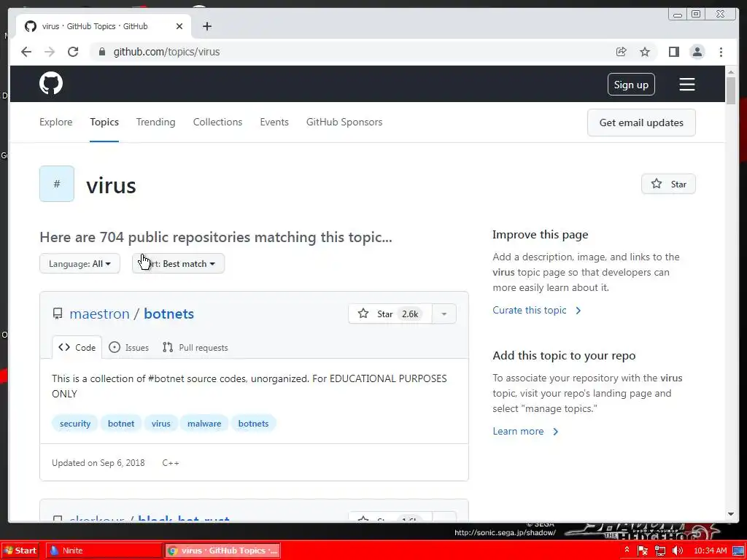This screenshot has width=747, height=560.
Task: Click the Chrome virus GitHub Topics taskbar item
Action: pyautogui.click(x=223, y=551)
